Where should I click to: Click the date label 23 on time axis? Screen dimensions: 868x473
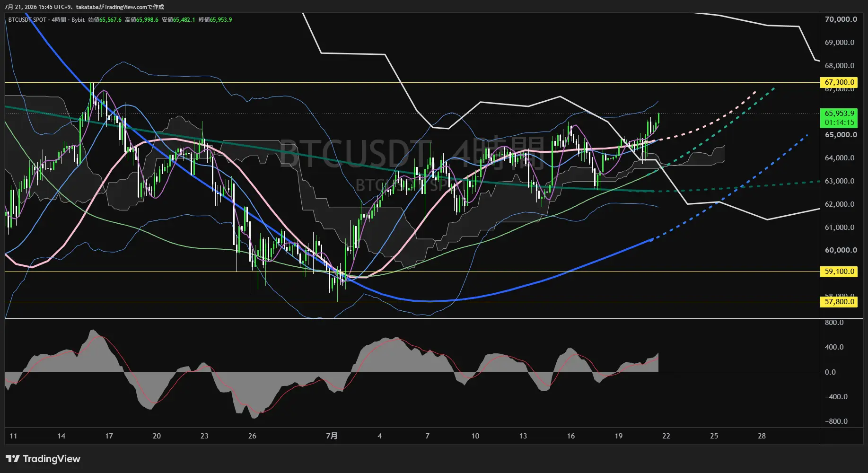[204, 436]
